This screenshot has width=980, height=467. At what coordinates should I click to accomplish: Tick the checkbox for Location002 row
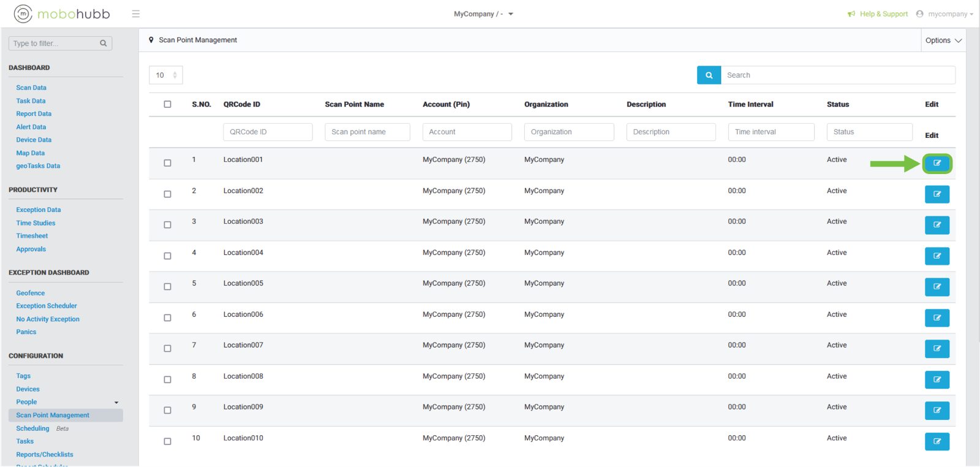click(x=167, y=194)
